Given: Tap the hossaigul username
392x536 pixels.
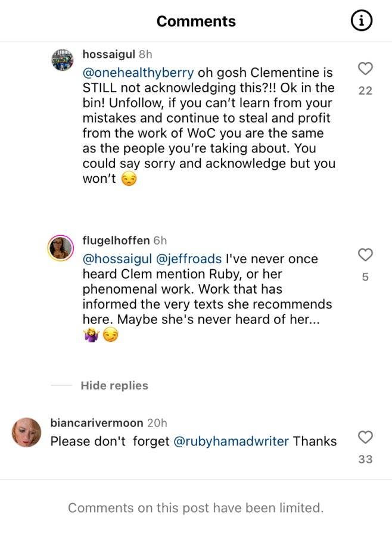Looking at the screenshot, I should [109, 54].
